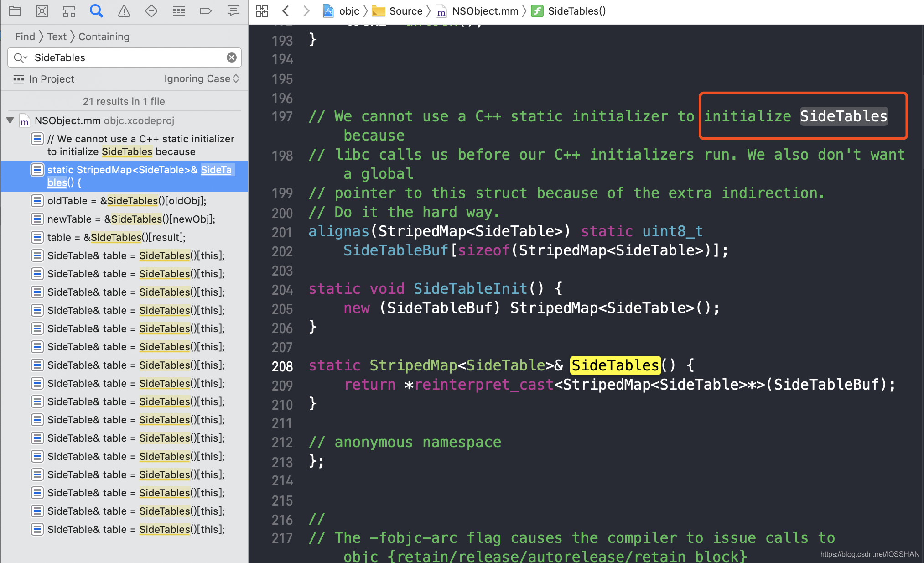Screen dimensions: 924x563
Task: Show the Debug navigator icon
Action: (x=179, y=11)
